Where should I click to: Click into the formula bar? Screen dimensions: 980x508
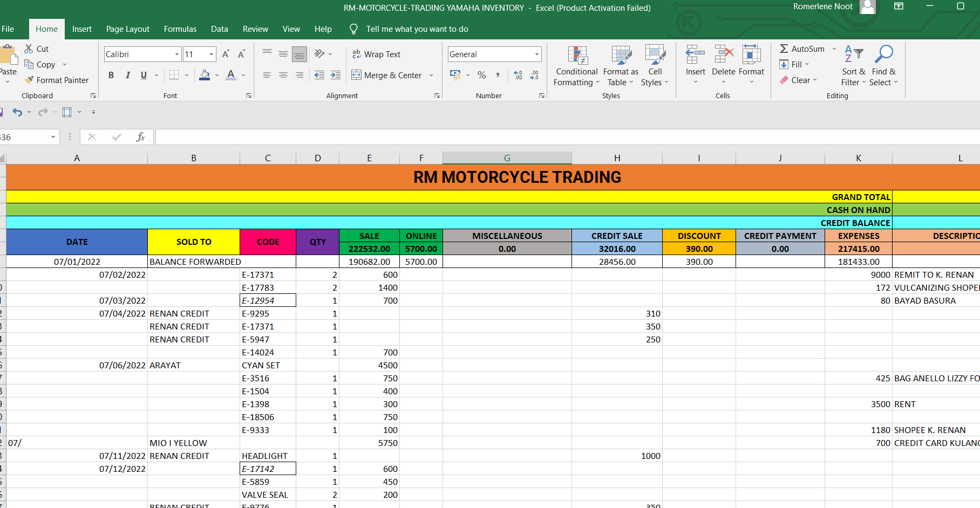[567, 137]
